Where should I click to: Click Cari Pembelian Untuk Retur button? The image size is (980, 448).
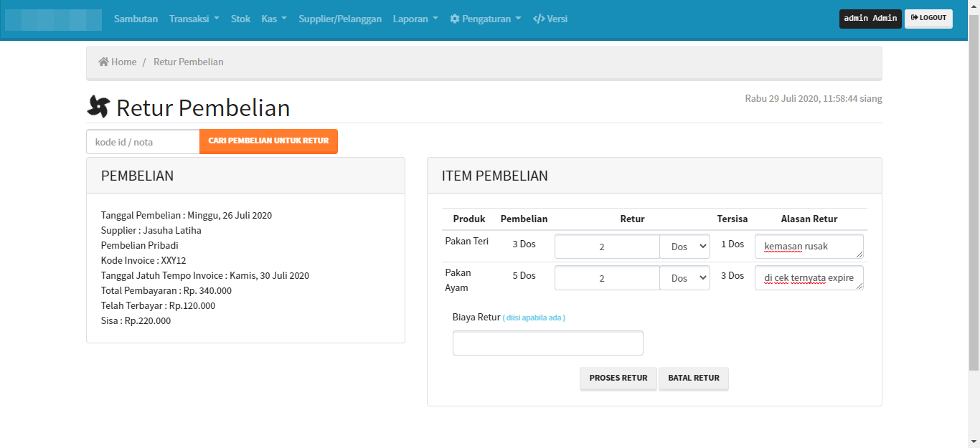[268, 141]
